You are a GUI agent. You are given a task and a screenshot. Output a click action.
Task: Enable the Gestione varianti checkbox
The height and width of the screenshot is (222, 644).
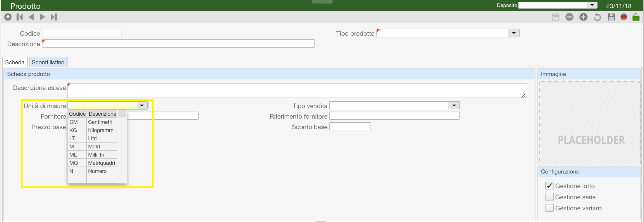tap(549, 208)
